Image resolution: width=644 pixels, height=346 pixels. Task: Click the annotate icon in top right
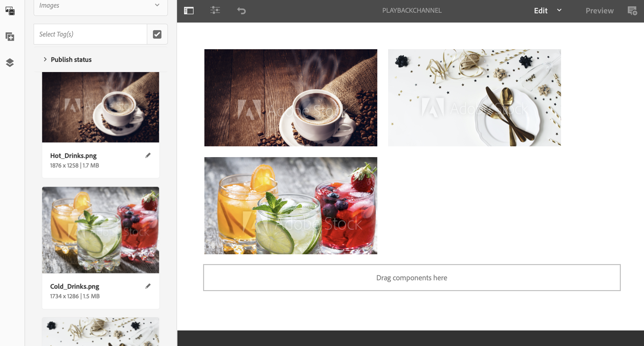[632, 11]
